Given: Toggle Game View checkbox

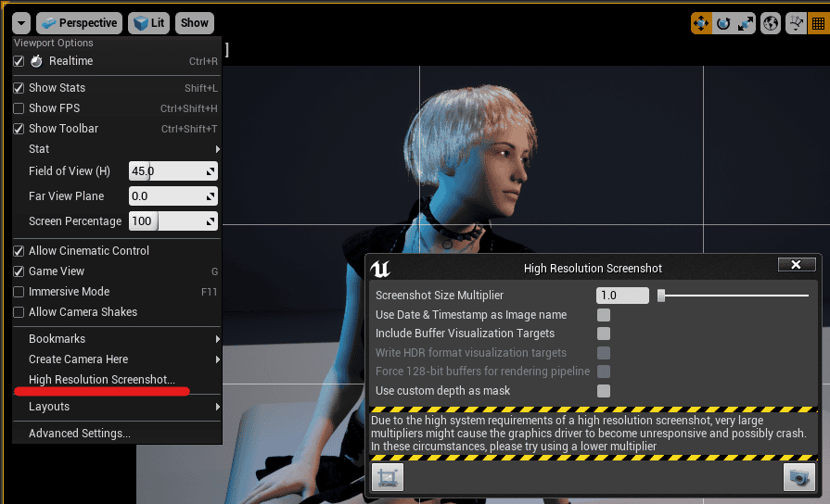Looking at the screenshot, I should pos(19,271).
